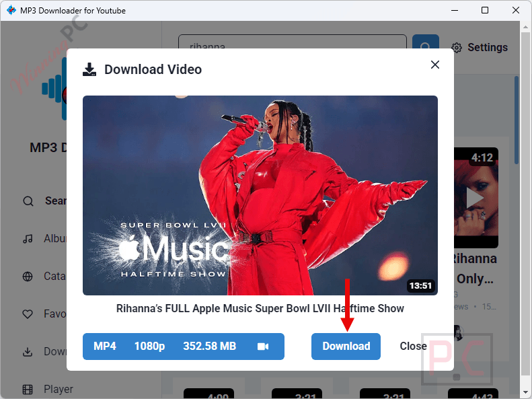Screen dimensions: 532x399
Task: Click the download tray icon beside Download Video
Action: [89, 69]
